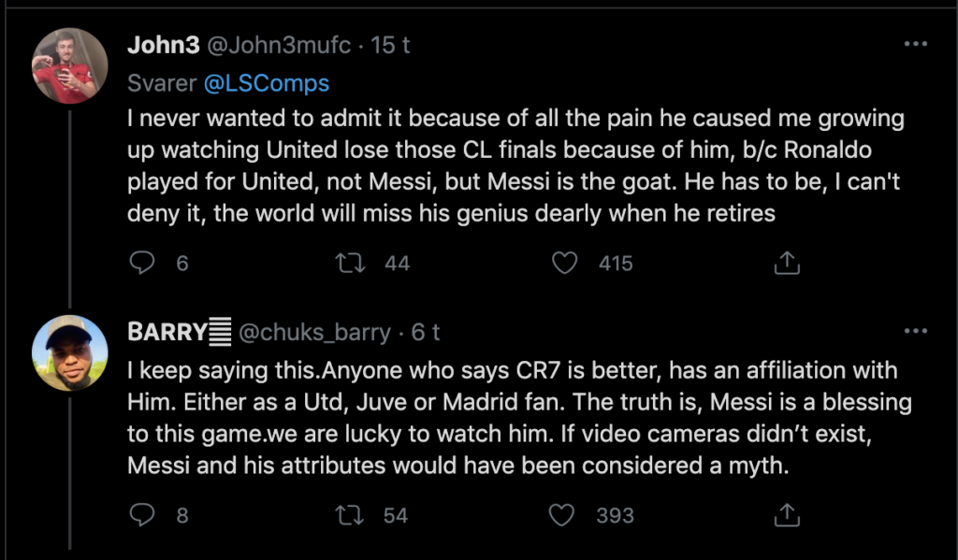This screenshot has height=560, width=958.
Task: Like John3's tweet with heart icon
Action: point(564,264)
